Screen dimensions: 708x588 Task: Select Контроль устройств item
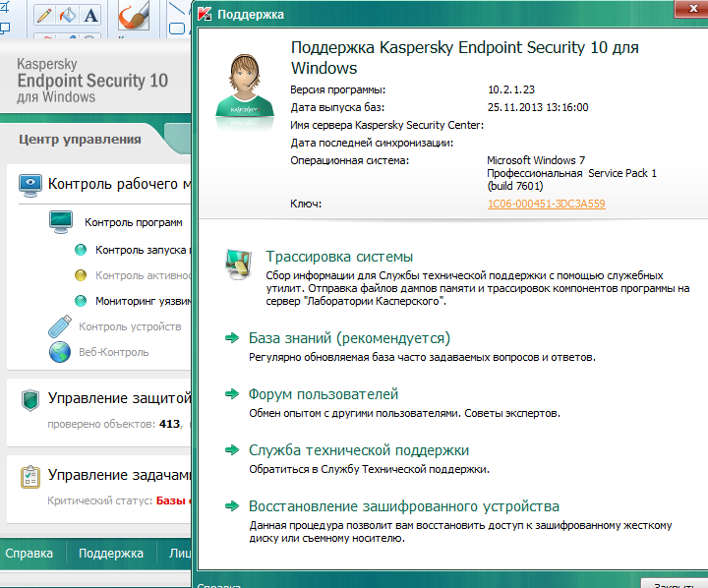click(130, 326)
